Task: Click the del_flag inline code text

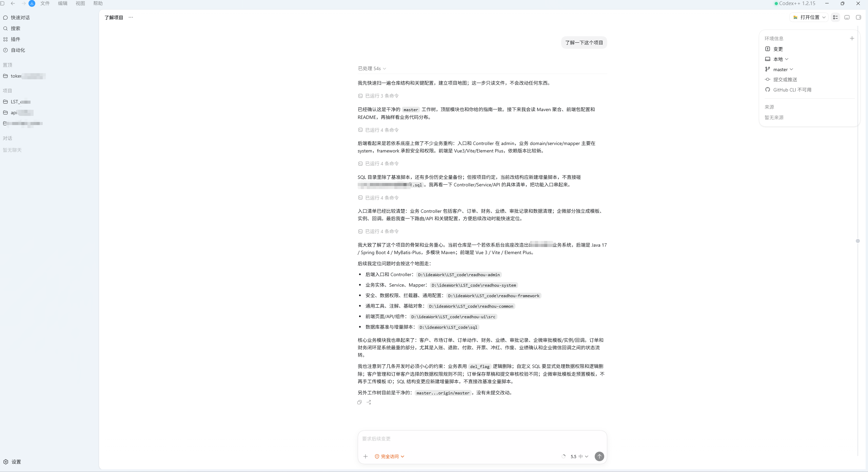Action: [479, 367]
